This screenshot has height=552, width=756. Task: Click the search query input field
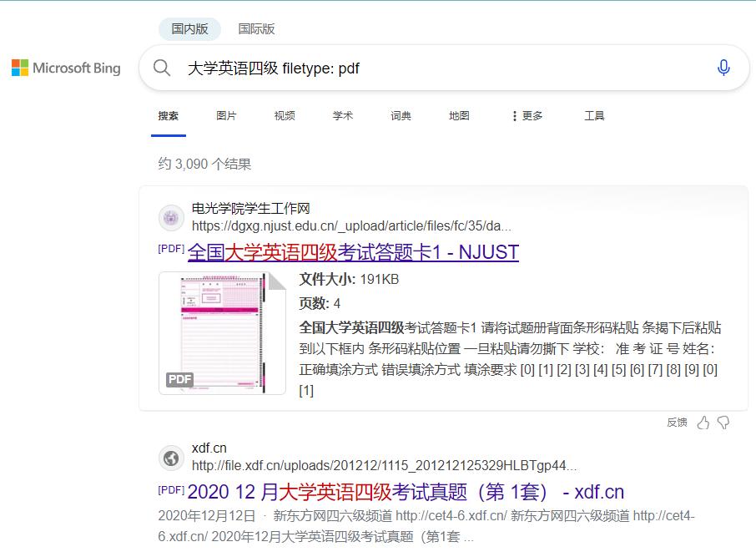[x=444, y=68]
